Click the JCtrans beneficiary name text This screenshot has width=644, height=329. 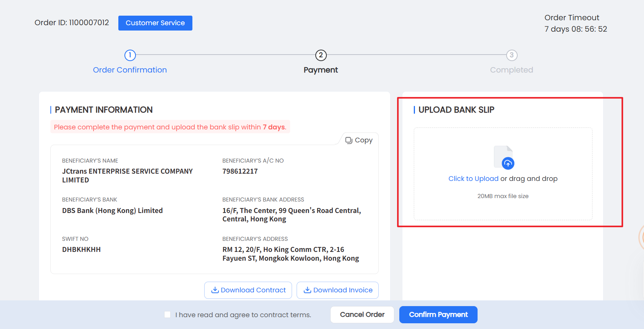[127, 176]
